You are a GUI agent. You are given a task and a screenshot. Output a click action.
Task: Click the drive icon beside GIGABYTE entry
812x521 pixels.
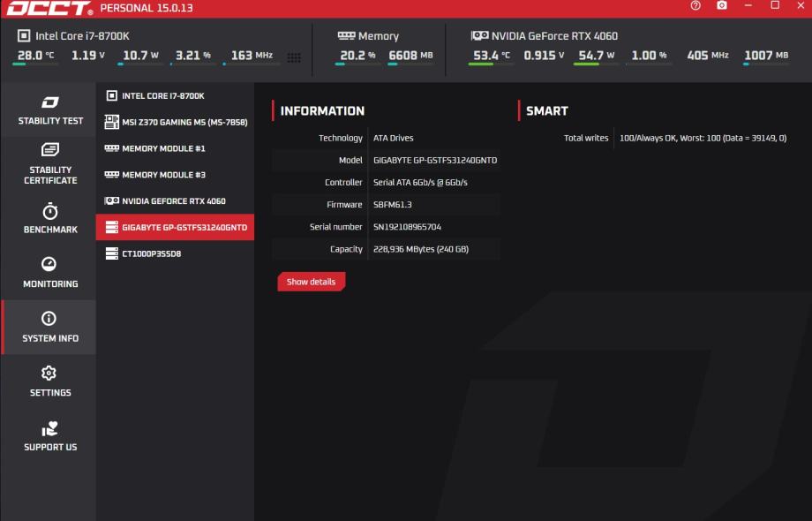111,227
